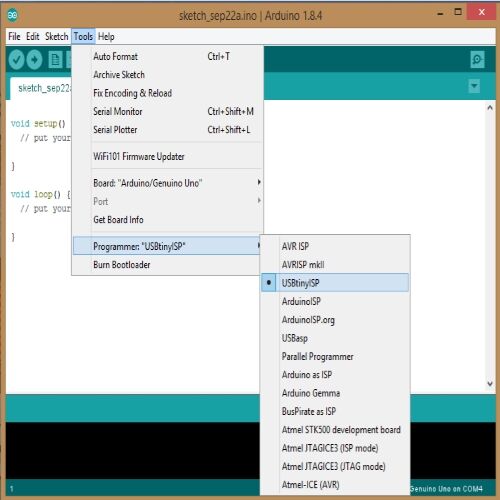This screenshot has width=500, height=500.
Task: Click the editor scrollbar down arrow
Action: [x=490, y=384]
